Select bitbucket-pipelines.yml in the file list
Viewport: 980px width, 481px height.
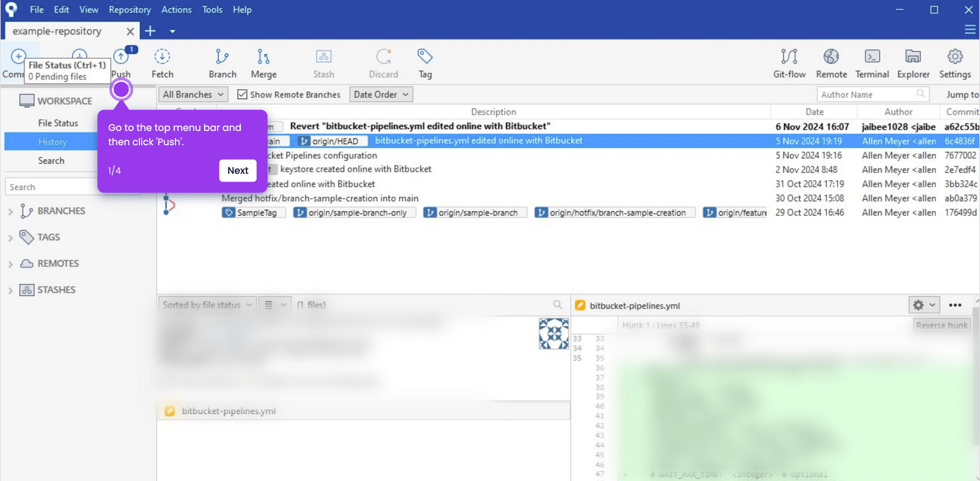tap(364, 411)
